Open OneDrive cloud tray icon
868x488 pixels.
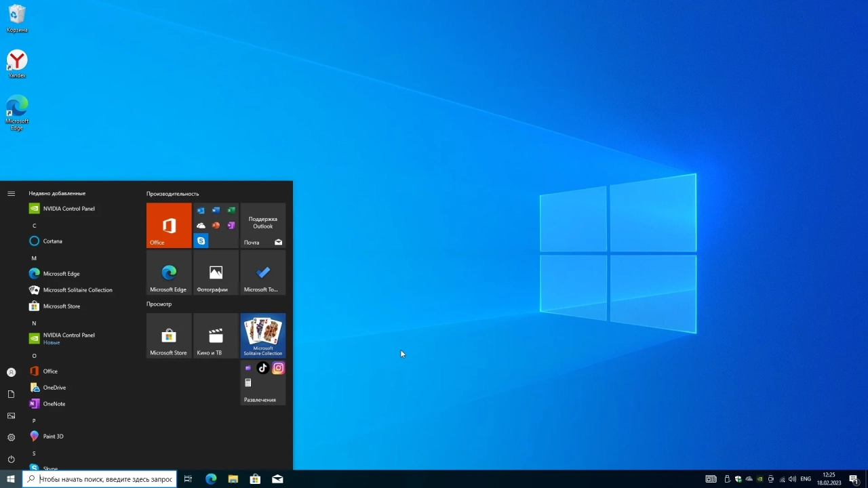coord(749,479)
